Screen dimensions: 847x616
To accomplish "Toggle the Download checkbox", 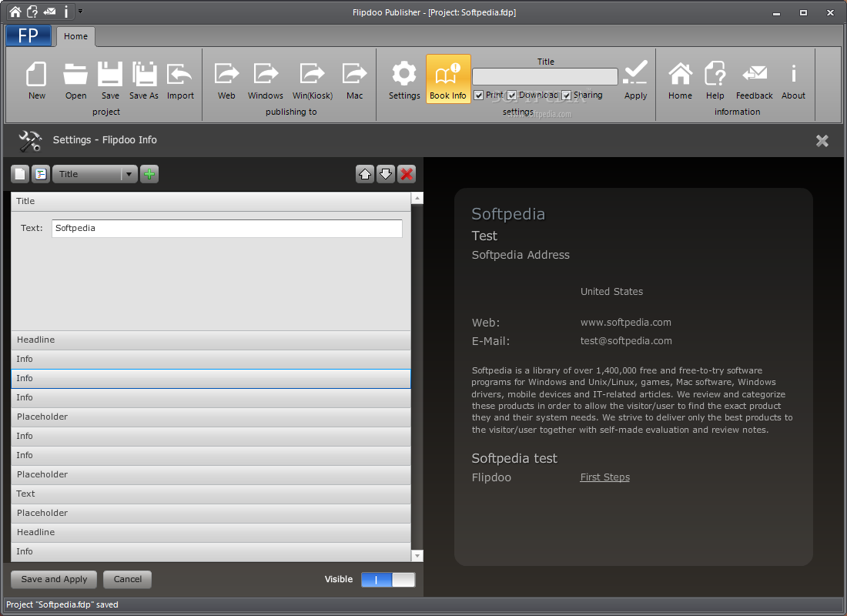I will [x=511, y=95].
